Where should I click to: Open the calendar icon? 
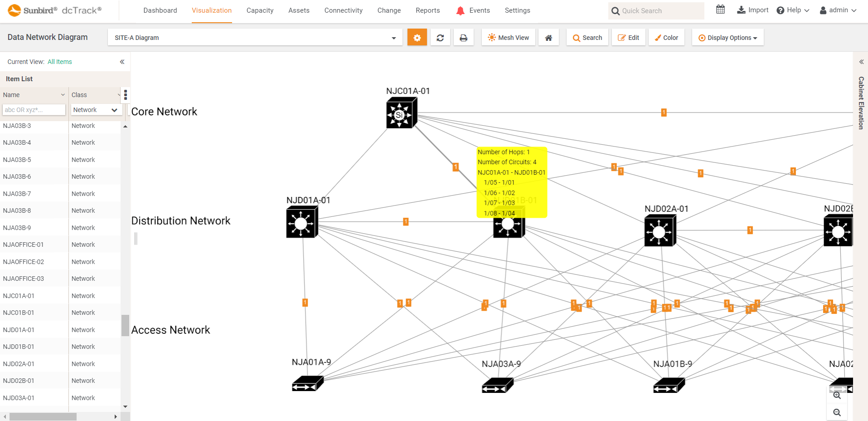pos(720,9)
